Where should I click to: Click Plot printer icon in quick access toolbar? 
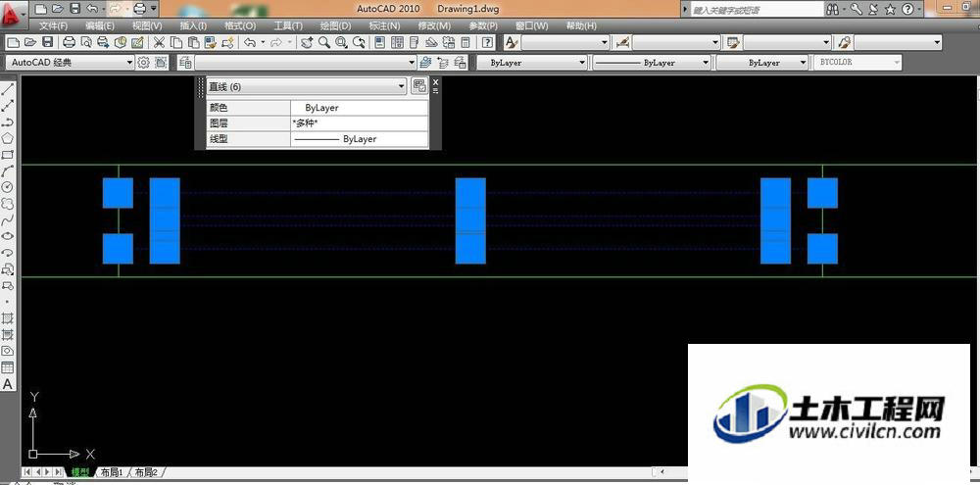coord(140,9)
